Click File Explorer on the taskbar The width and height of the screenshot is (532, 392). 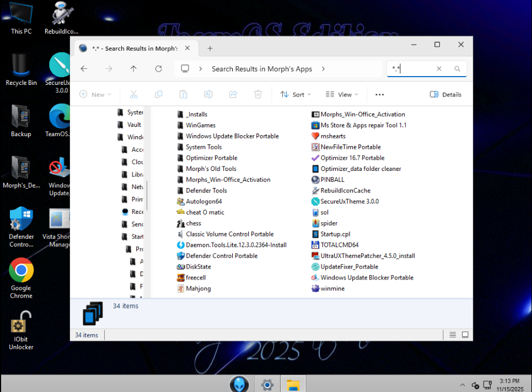tap(293, 384)
